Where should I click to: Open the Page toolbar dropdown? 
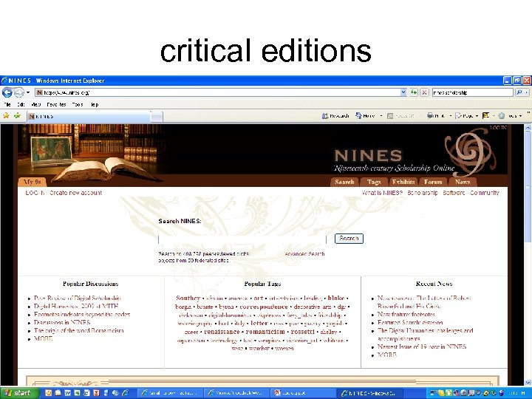click(x=466, y=116)
